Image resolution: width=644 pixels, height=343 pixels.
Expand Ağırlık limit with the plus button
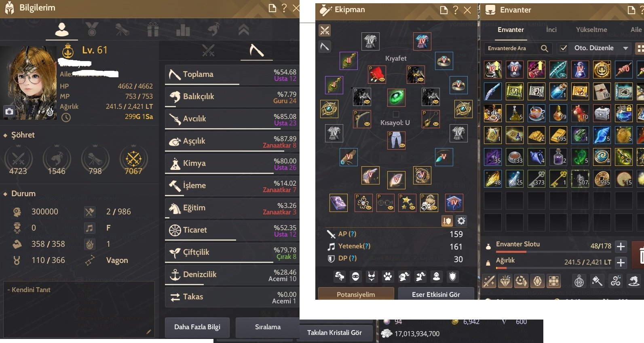pos(621,263)
